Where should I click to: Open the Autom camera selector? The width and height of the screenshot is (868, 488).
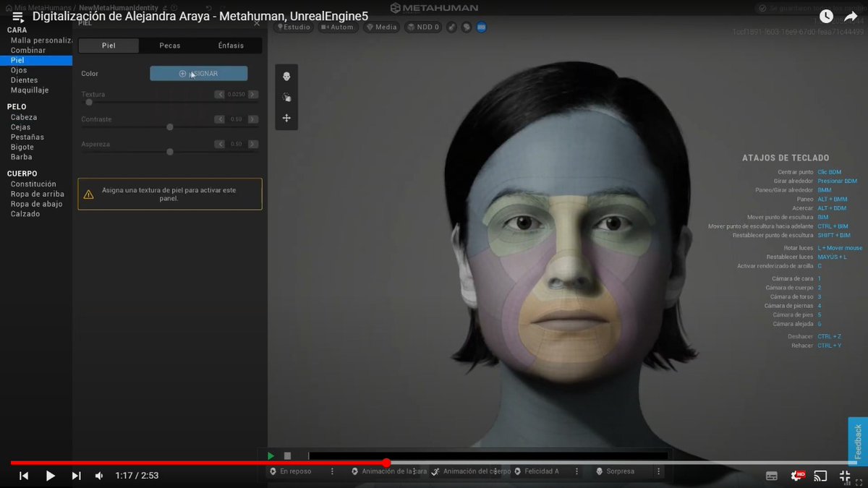337,27
